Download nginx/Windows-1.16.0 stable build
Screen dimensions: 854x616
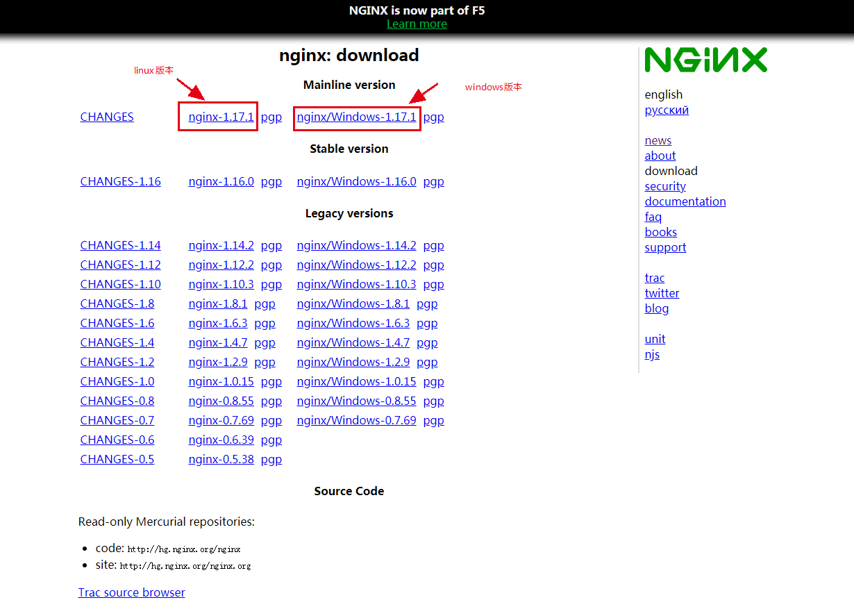tap(356, 181)
